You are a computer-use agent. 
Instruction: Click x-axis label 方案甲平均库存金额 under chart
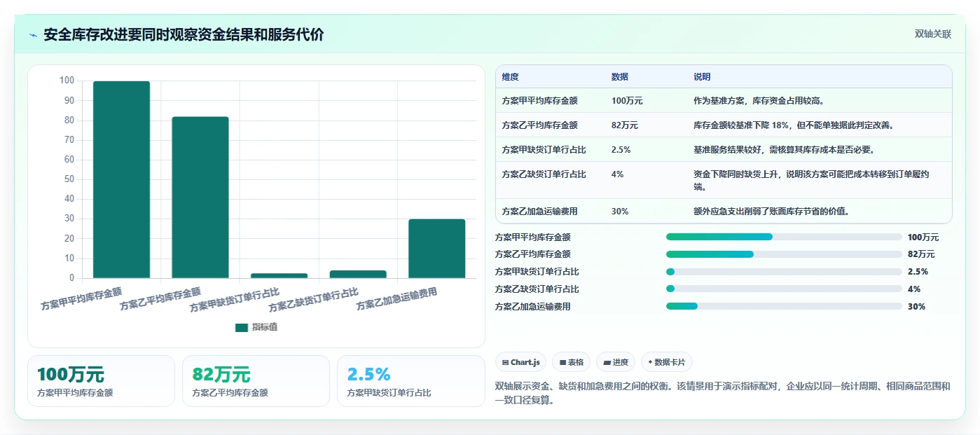[81, 298]
